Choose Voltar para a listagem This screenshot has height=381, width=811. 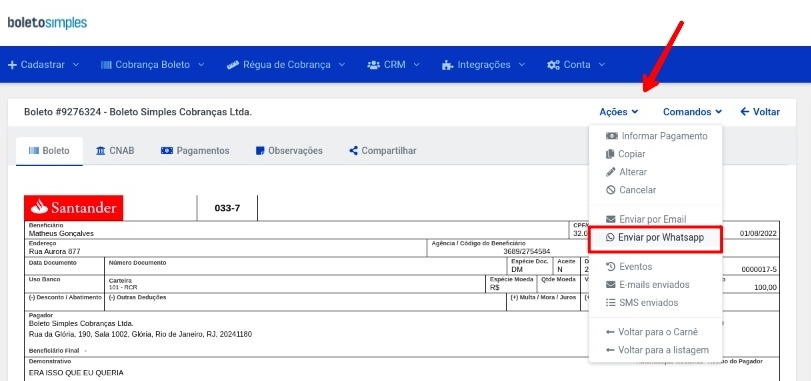pos(656,350)
